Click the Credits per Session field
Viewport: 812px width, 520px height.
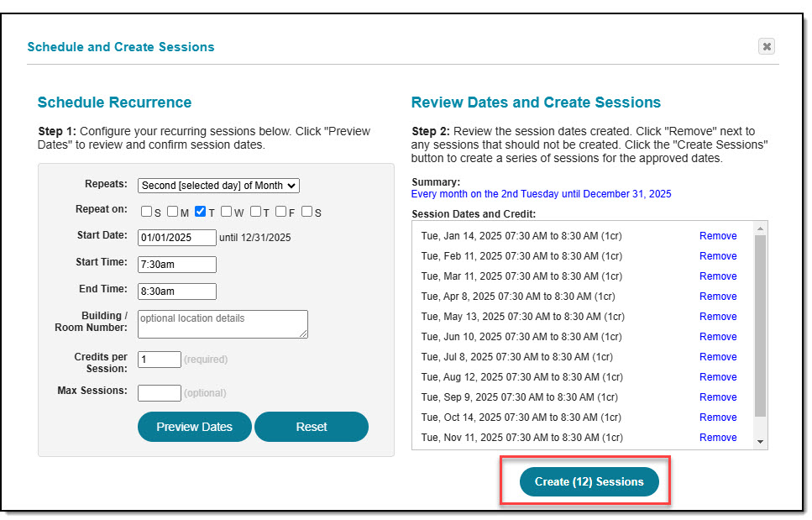[x=160, y=360]
